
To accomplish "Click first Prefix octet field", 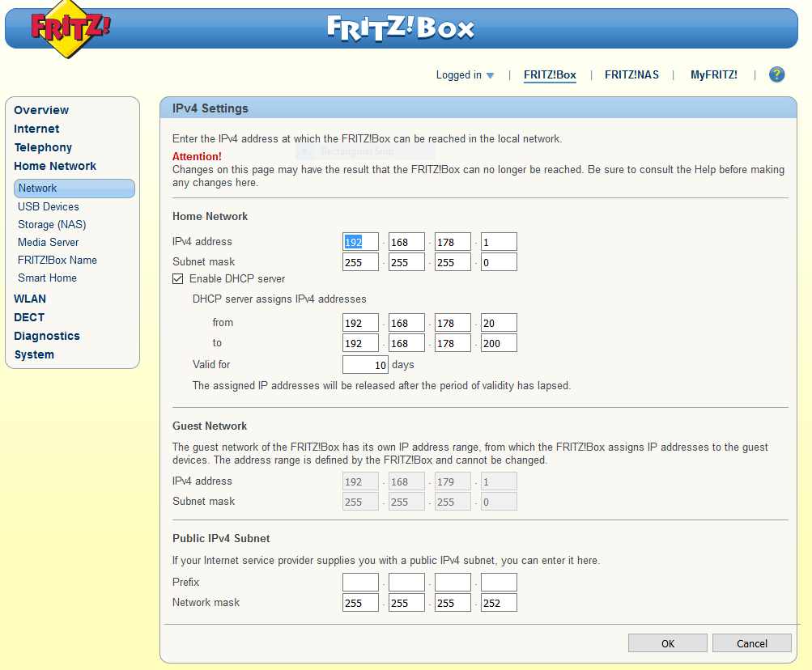I will pyautogui.click(x=360, y=583).
